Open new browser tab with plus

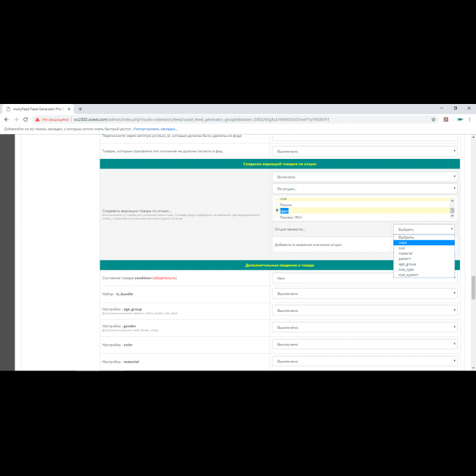pos(80,109)
